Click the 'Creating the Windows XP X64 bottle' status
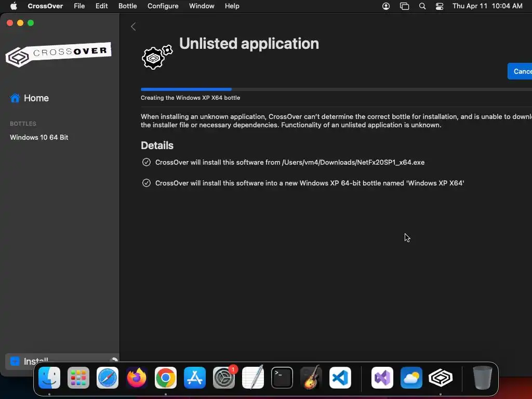Image resolution: width=532 pixels, height=399 pixels. (x=190, y=98)
